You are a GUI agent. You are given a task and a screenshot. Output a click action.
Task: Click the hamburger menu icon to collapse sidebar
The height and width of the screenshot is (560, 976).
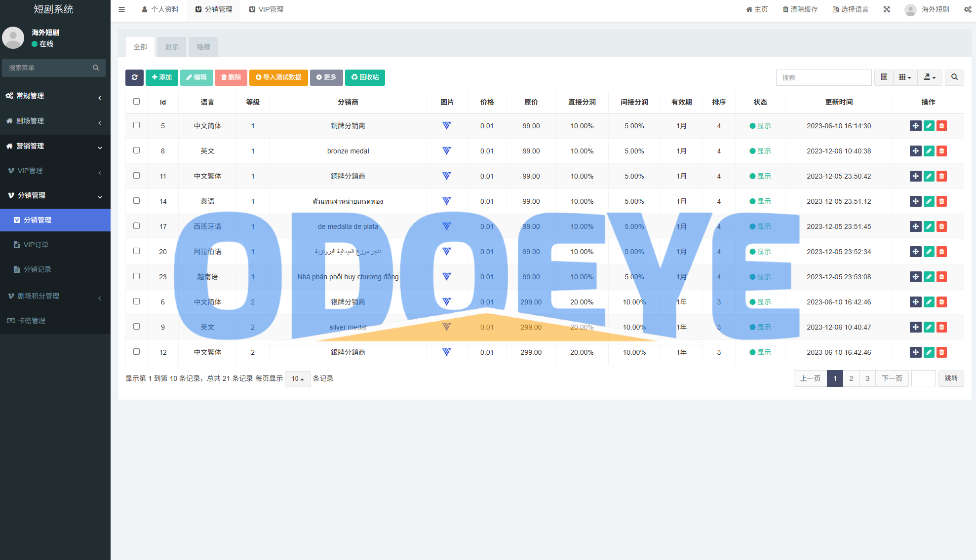pyautogui.click(x=121, y=9)
